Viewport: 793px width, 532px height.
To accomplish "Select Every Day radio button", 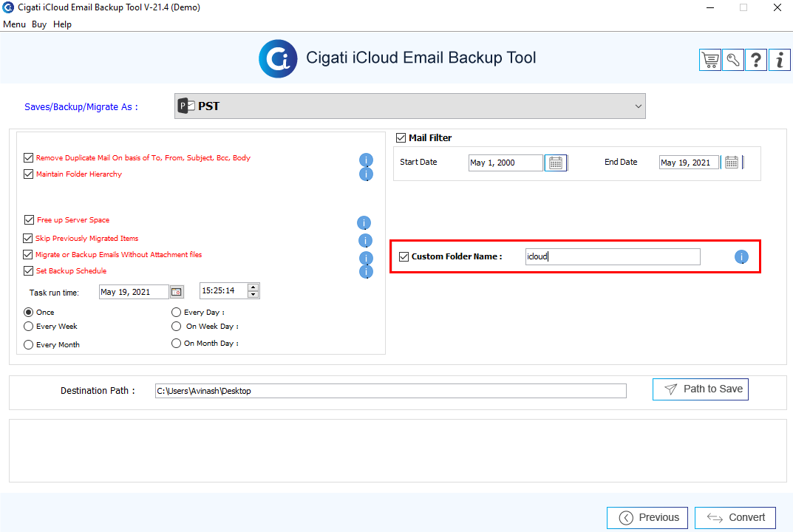I will tap(176, 312).
